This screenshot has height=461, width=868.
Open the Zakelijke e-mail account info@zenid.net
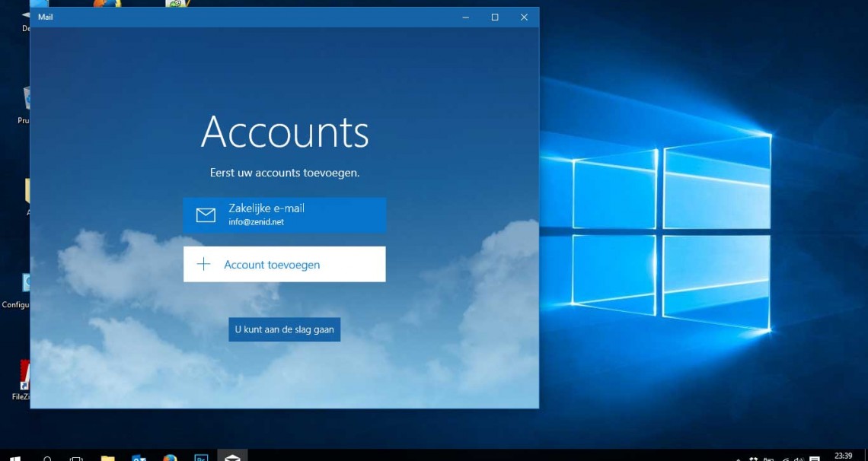tap(285, 215)
